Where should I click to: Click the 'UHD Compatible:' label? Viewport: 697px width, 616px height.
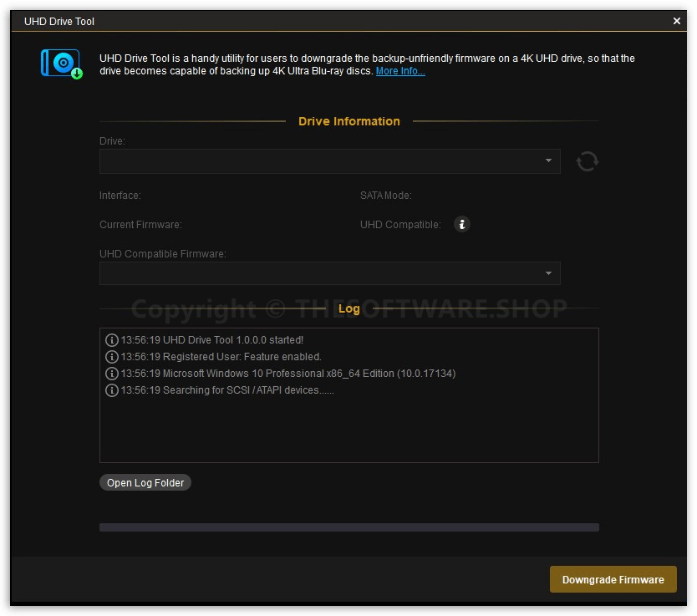pyautogui.click(x=400, y=225)
